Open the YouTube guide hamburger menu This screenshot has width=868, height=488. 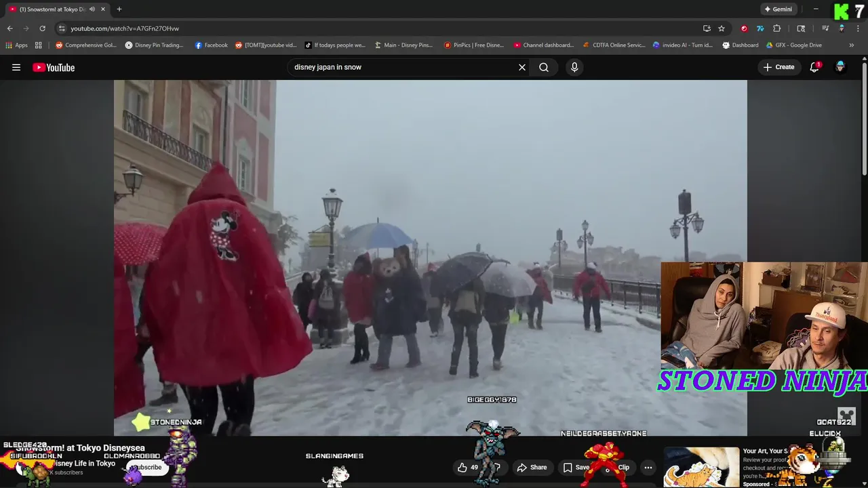[x=16, y=67]
